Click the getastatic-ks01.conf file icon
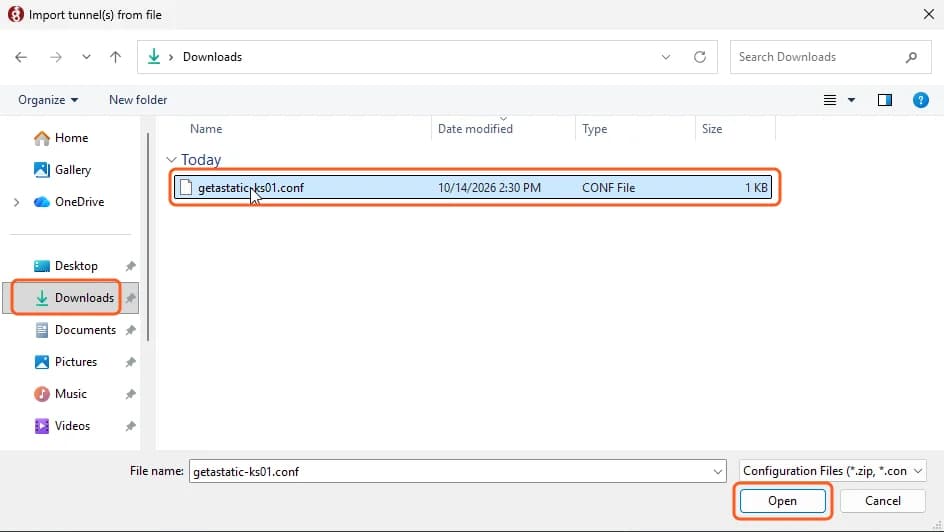This screenshot has height=532, width=944. (186, 188)
